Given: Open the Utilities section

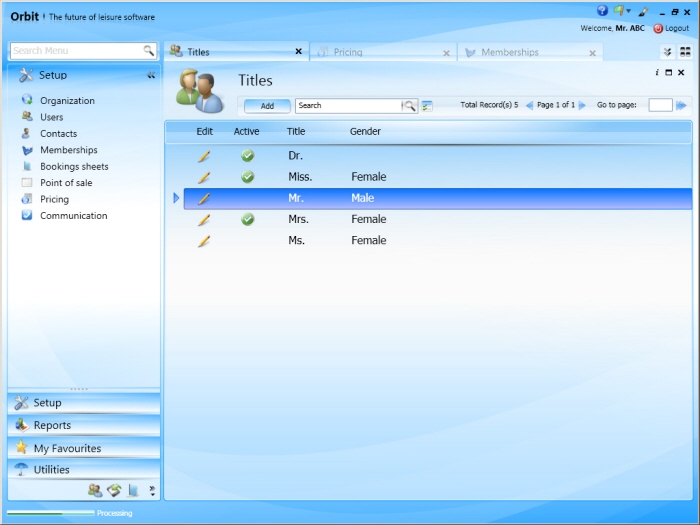Looking at the screenshot, I should coord(84,470).
